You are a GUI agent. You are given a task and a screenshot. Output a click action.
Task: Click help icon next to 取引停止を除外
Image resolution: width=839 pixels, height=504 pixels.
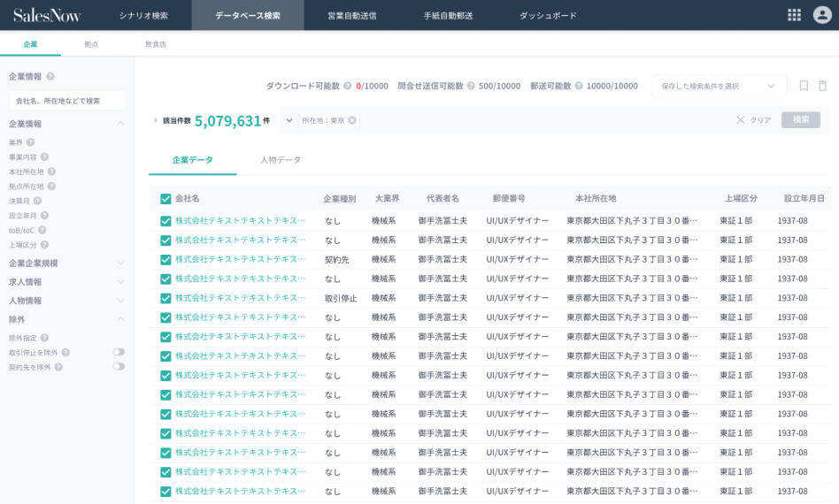click(x=65, y=352)
